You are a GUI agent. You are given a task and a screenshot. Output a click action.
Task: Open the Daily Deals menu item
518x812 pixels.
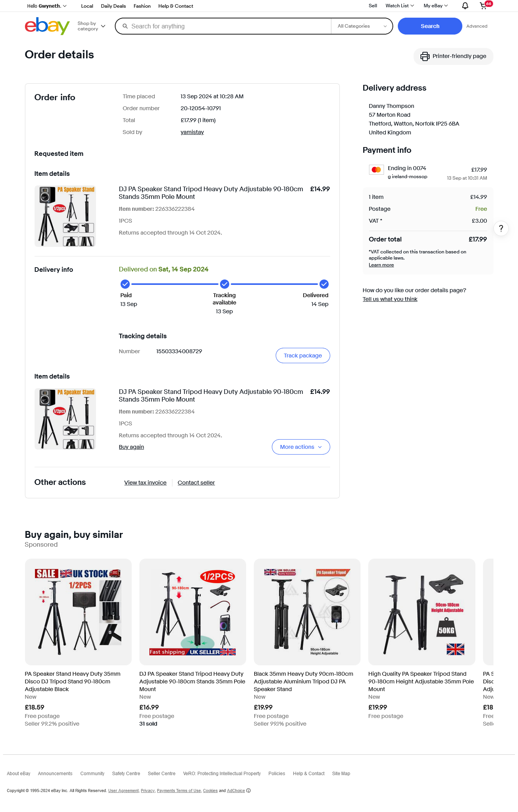pyautogui.click(x=113, y=6)
